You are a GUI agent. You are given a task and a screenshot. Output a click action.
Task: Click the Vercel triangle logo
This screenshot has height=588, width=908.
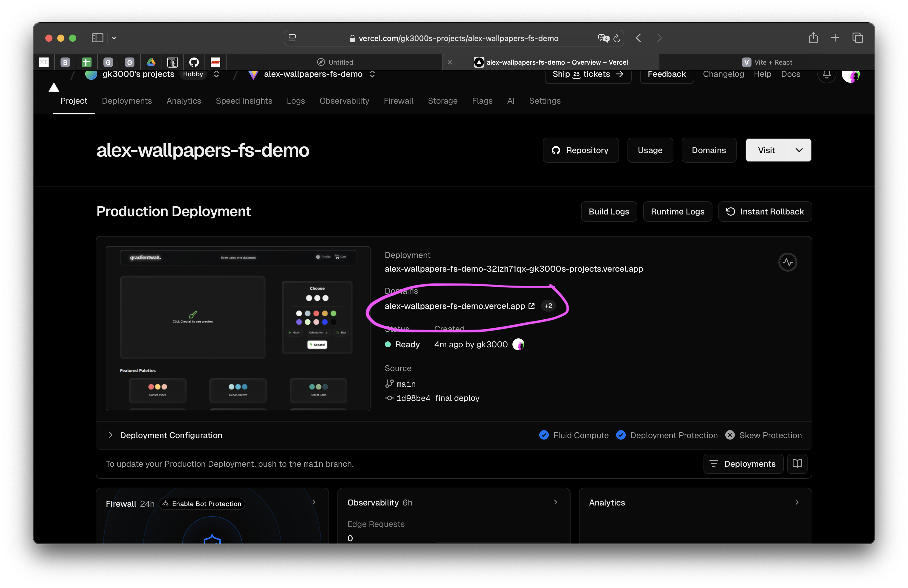point(54,87)
